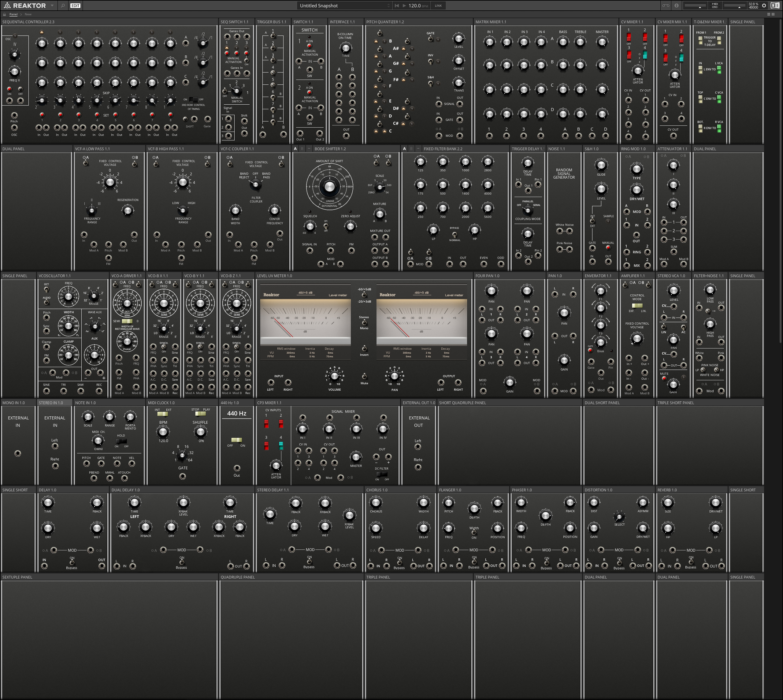Toggle the audio engine power icon

764,6
